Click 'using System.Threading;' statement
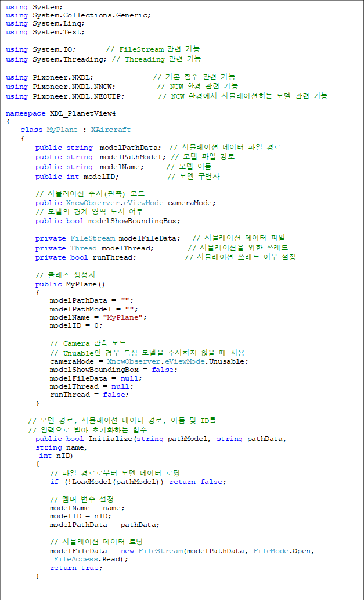 click(x=57, y=59)
